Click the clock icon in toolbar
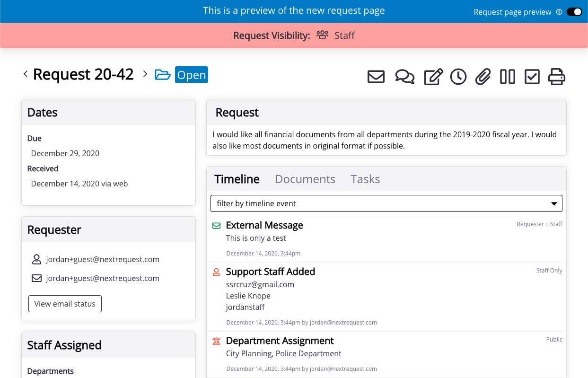This screenshot has height=378, width=588. (458, 77)
